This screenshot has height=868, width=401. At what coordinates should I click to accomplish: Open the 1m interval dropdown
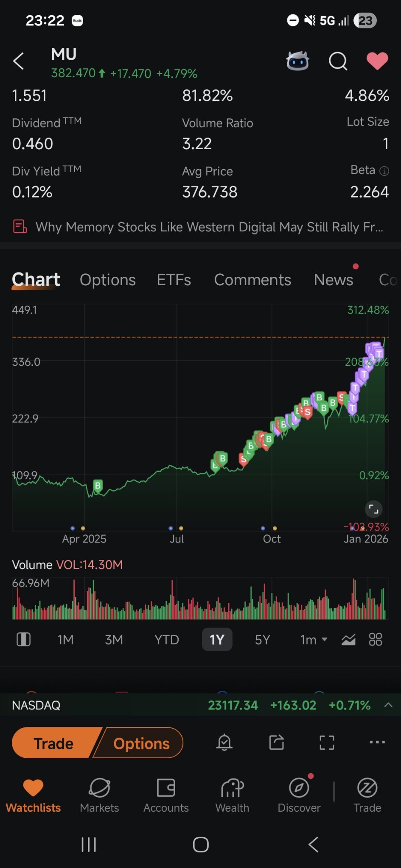[314, 640]
